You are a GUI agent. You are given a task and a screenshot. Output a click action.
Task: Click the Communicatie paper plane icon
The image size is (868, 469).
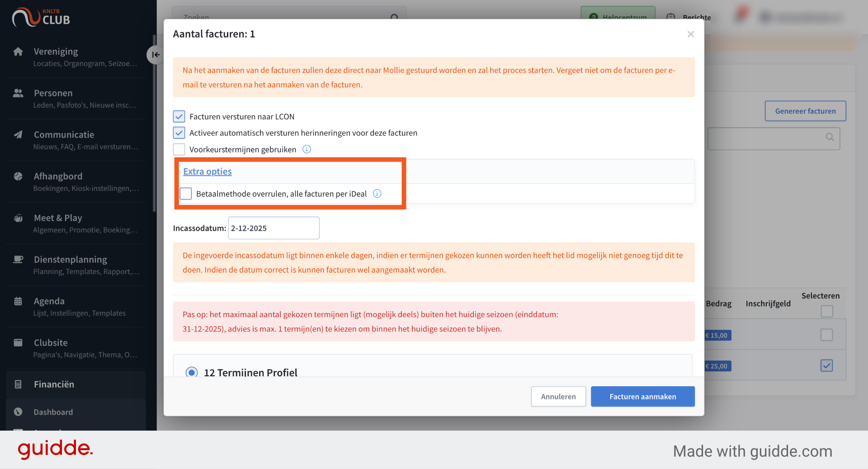(x=18, y=135)
